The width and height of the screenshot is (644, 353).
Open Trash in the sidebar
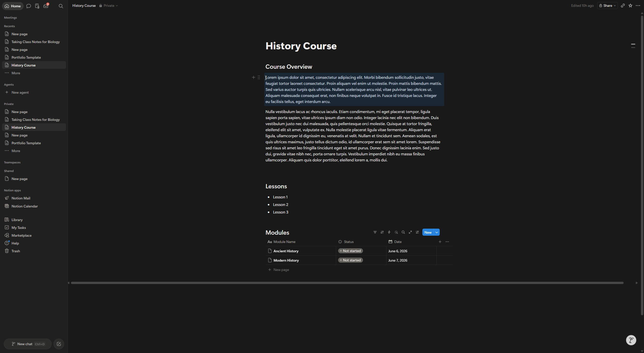coord(34,251)
